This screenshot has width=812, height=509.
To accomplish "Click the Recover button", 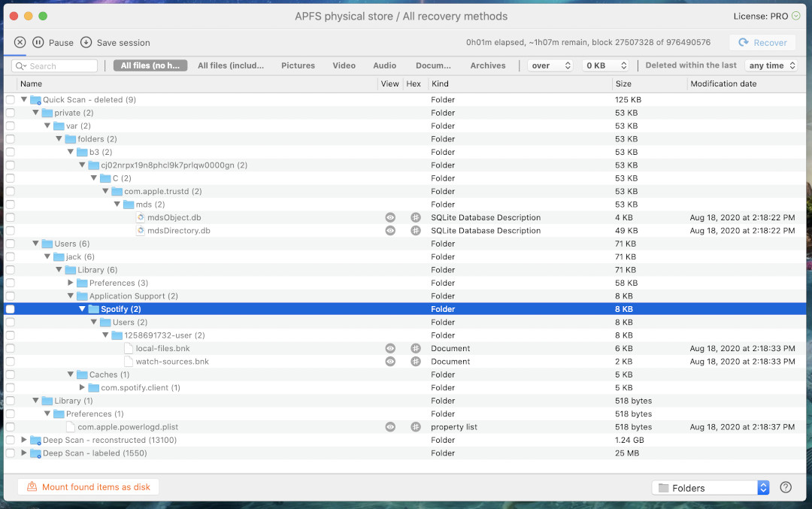I will point(762,42).
